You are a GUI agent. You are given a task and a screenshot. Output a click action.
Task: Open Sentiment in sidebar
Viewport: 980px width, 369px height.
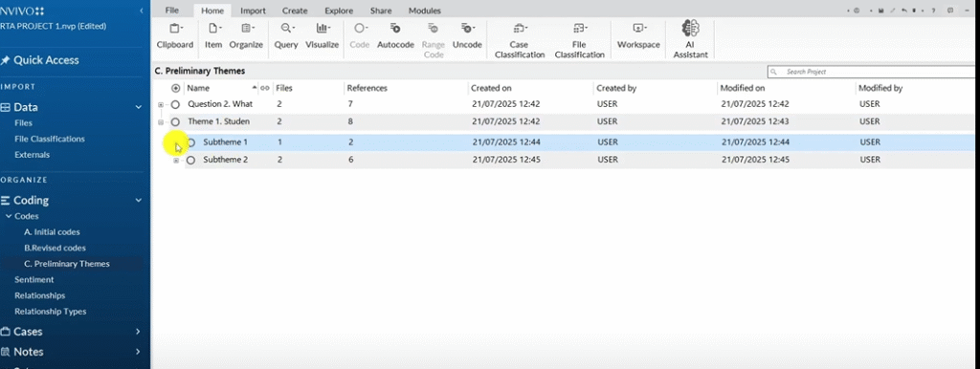34,280
